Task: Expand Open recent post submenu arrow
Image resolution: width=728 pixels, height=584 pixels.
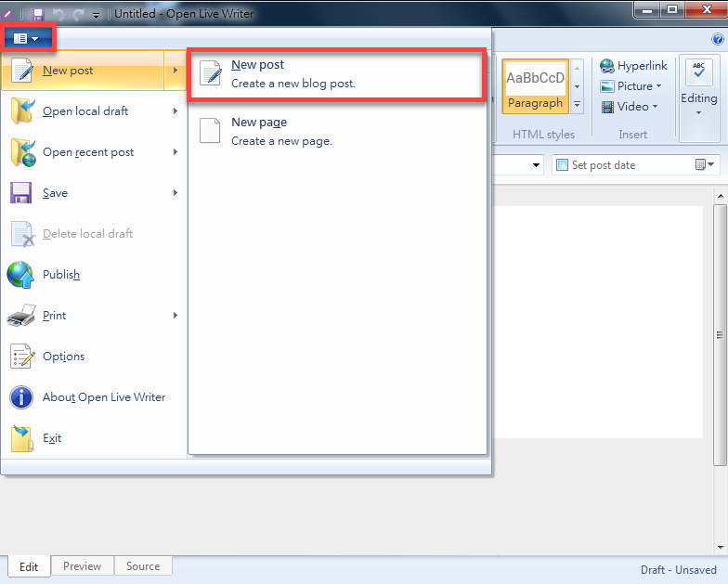Action: (175, 152)
